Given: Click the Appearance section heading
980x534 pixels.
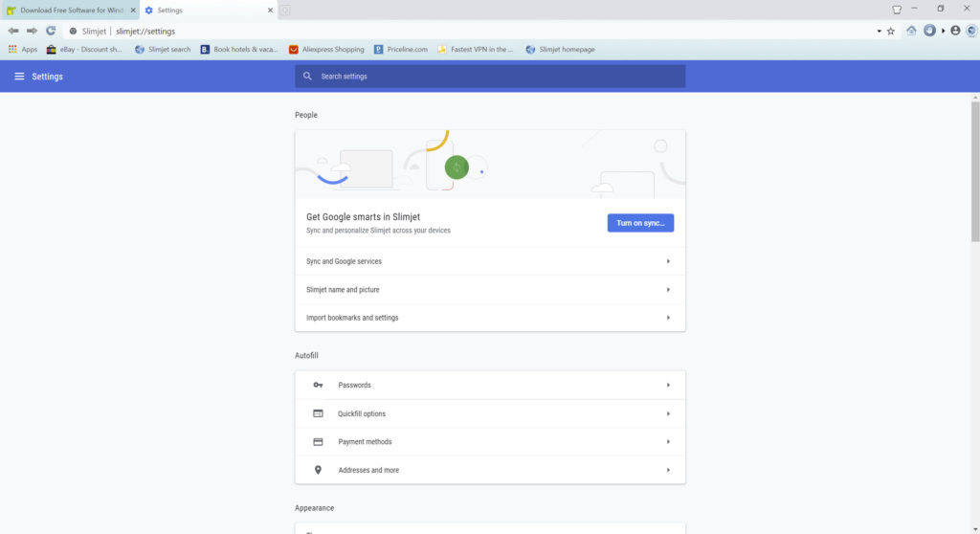Looking at the screenshot, I should [x=314, y=508].
